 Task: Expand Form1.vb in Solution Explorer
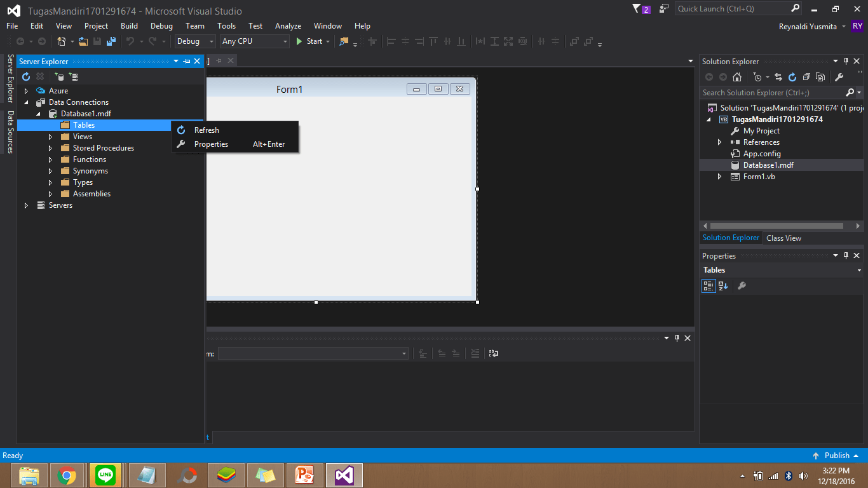tap(719, 177)
